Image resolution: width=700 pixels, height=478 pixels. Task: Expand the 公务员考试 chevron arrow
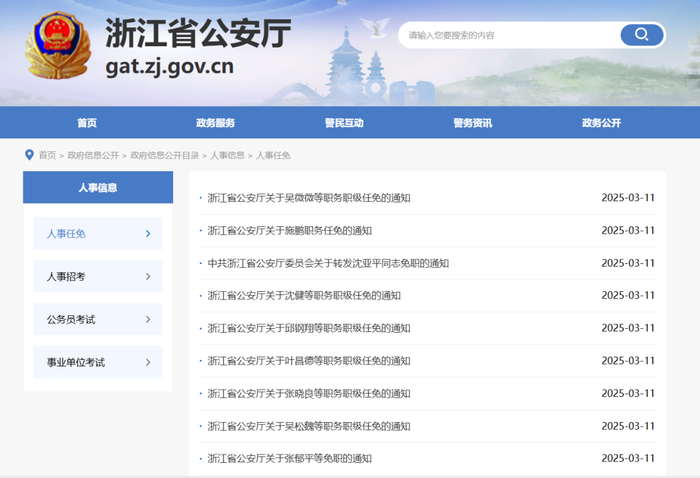pyautogui.click(x=148, y=320)
